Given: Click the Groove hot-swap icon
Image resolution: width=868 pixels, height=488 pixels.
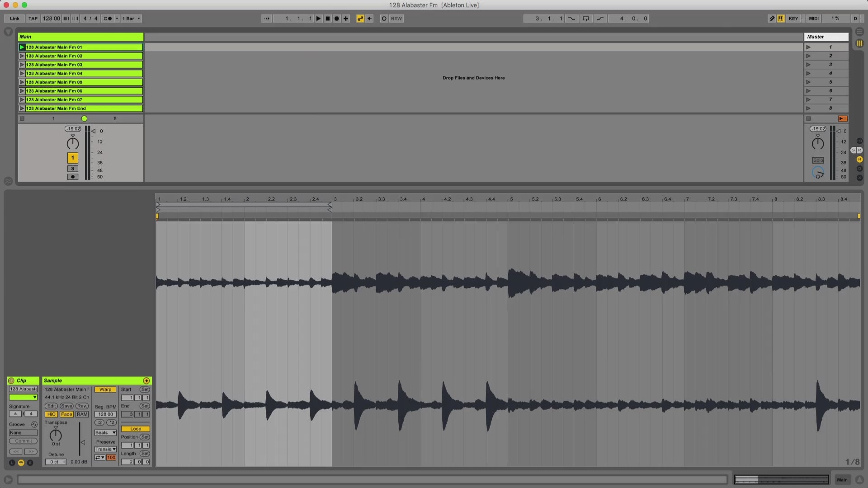Looking at the screenshot, I should pos(34,424).
